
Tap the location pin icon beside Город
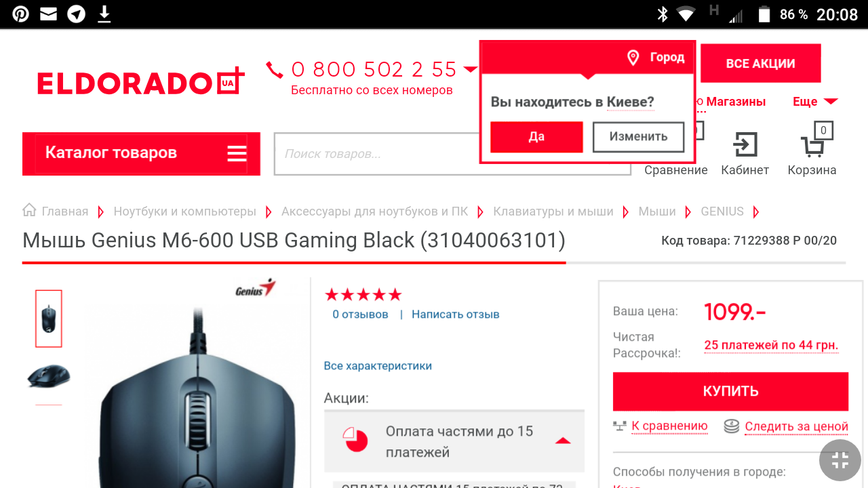tap(633, 58)
